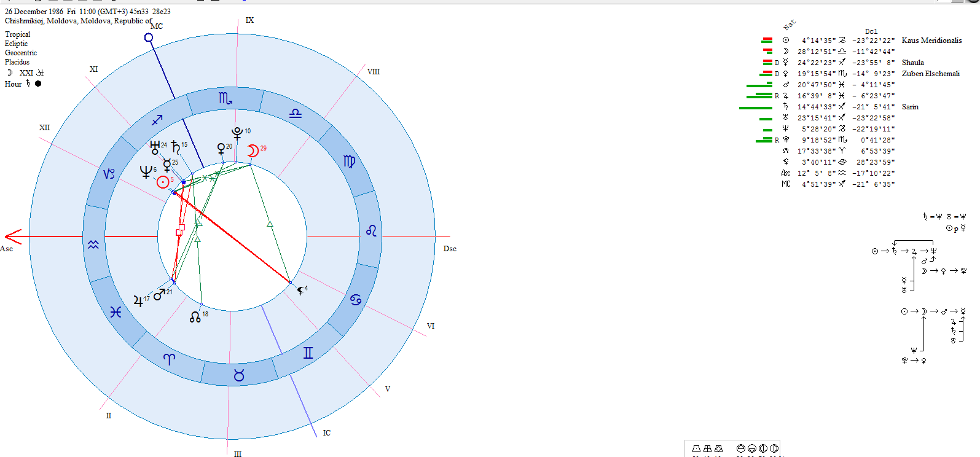Select the Capricorn sign in the zodiac ring
This screenshot has height=457, width=980.
click(x=109, y=174)
